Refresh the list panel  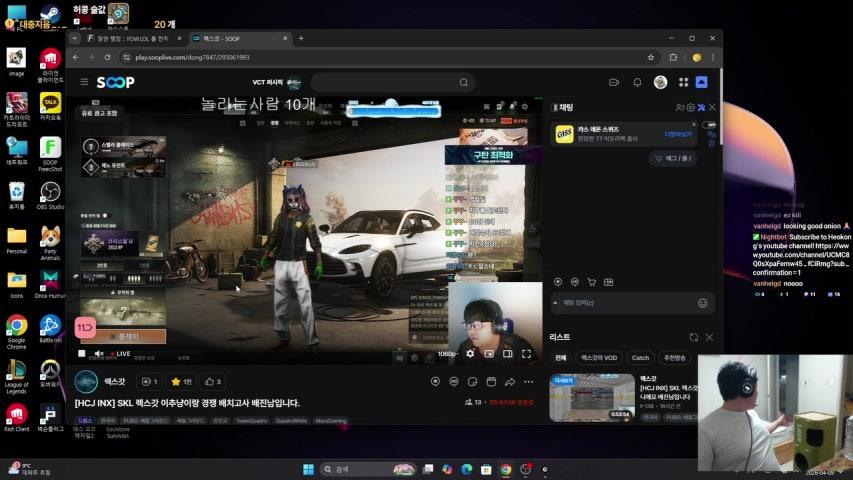tap(694, 337)
